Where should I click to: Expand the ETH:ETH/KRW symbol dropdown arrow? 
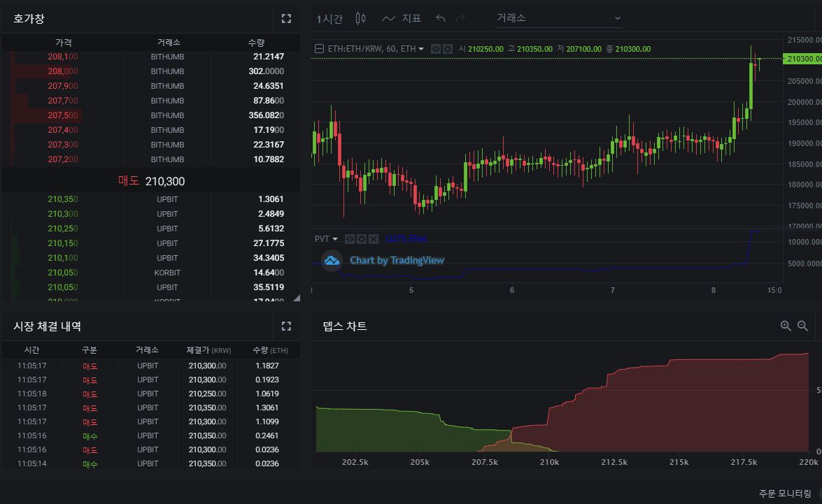click(x=421, y=49)
